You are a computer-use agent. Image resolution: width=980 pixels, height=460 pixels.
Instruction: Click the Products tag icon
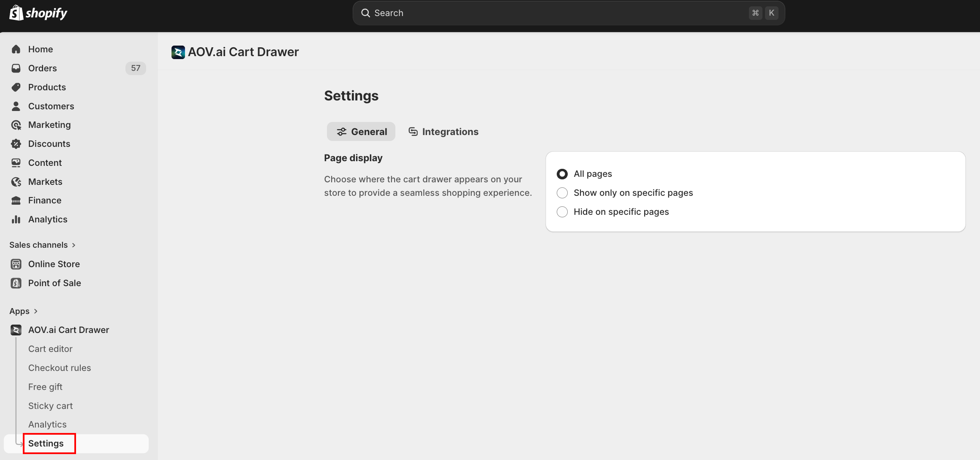16,87
